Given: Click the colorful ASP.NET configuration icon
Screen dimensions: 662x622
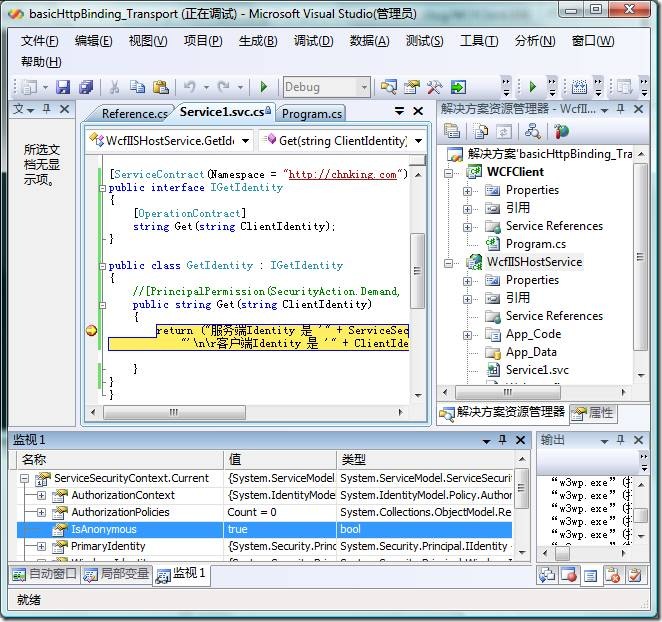Looking at the screenshot, I should click(x=561, y=131).
